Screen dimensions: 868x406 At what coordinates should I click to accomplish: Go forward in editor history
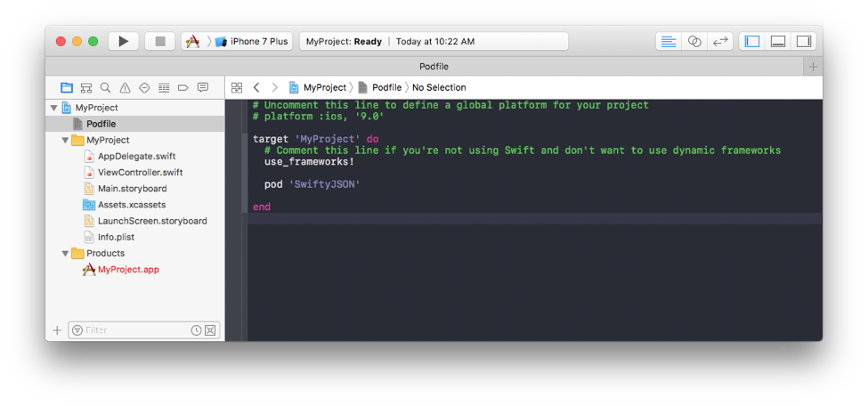tap(274, 87)
